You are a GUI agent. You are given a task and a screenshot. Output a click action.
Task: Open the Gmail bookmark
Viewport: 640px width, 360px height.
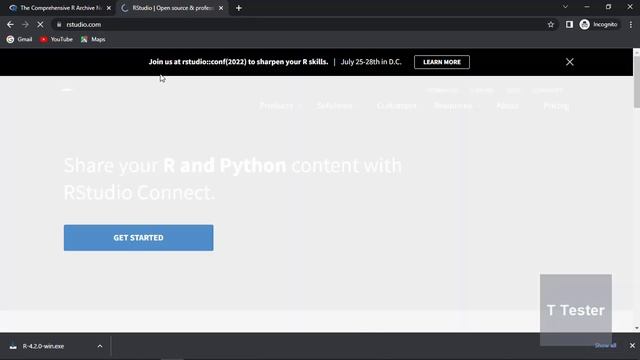pyautogui.click(x=19, y=39)
